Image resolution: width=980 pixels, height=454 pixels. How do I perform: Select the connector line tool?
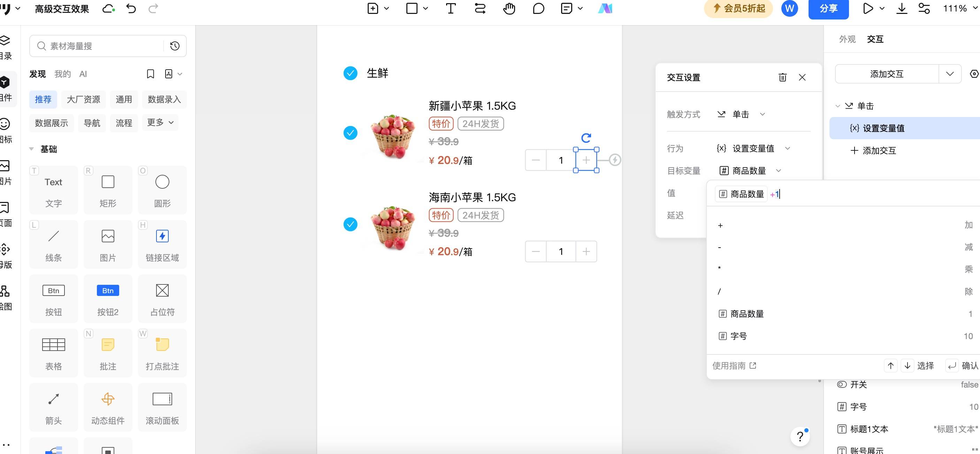(480, 8)
